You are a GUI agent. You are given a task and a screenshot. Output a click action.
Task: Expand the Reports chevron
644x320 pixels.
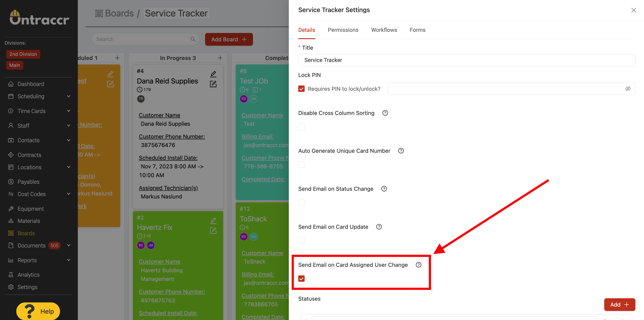tap(69, 260)
